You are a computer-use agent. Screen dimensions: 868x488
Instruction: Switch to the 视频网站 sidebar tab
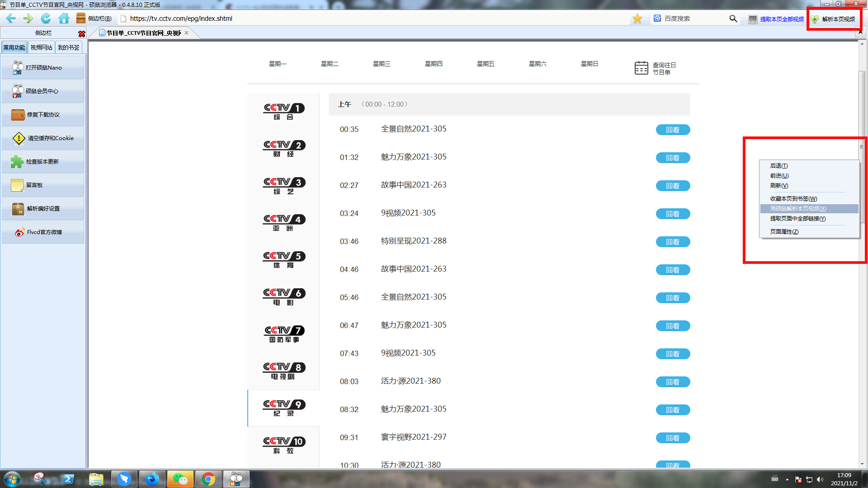41,47
